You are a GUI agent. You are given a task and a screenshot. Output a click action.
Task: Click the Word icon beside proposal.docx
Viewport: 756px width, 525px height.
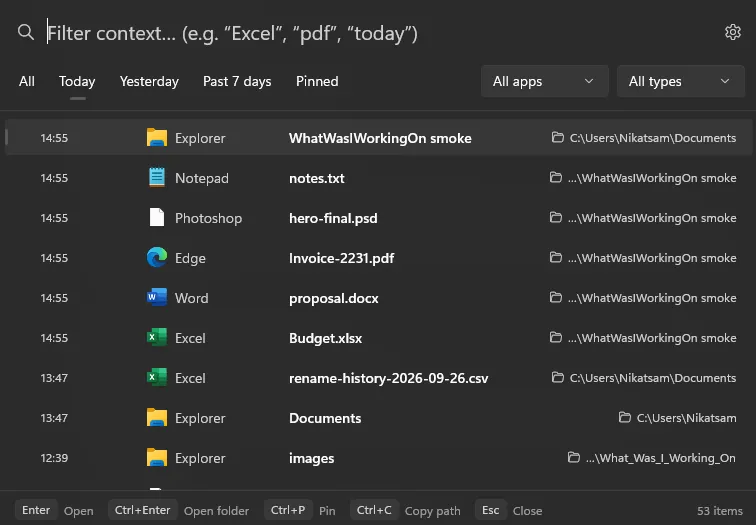[x=157, y=298]
